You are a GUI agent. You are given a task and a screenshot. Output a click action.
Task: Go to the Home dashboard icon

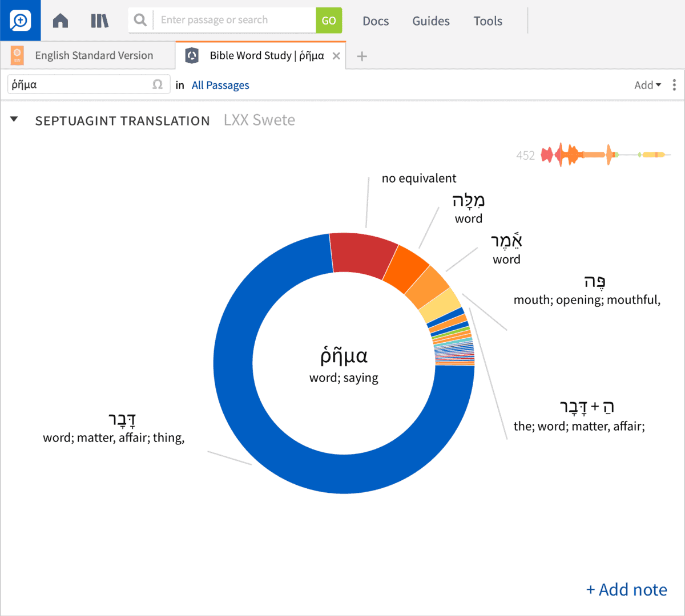tap(61, 21)
